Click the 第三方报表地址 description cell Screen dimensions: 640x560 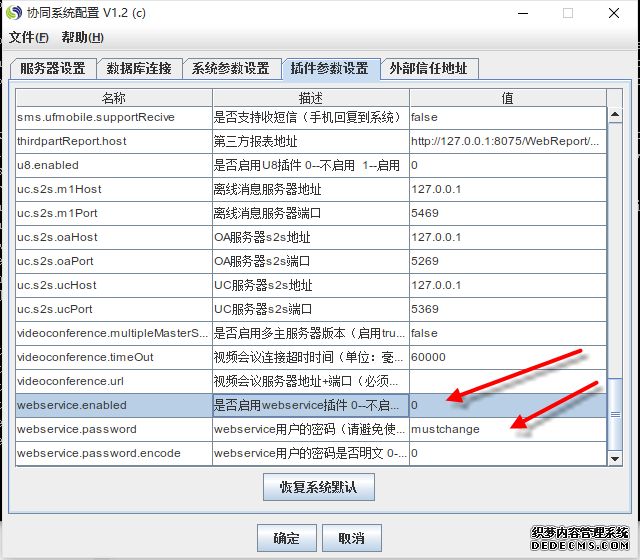(x=311, y=142)
